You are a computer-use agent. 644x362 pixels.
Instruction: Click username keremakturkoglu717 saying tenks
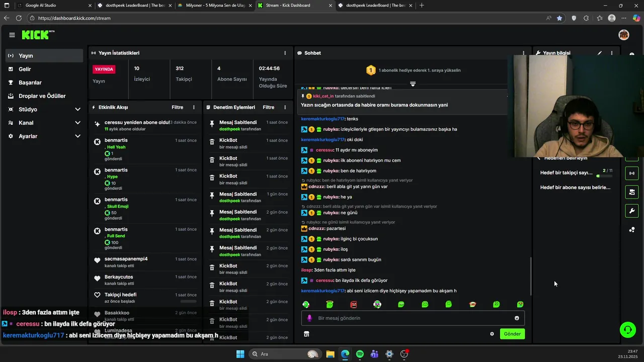point(323,119)
